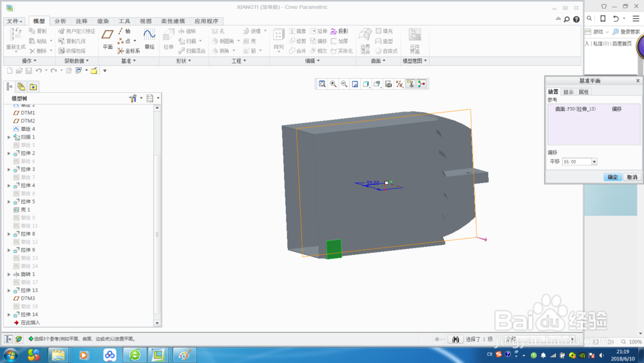Open the 编辑 group dropdown

[x=312, y=61]
